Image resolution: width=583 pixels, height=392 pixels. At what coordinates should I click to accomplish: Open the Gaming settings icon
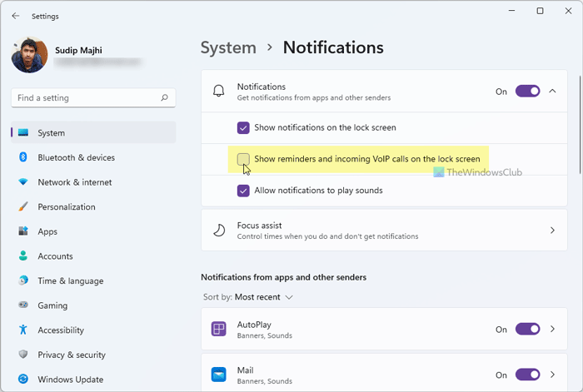click(23, 305)
